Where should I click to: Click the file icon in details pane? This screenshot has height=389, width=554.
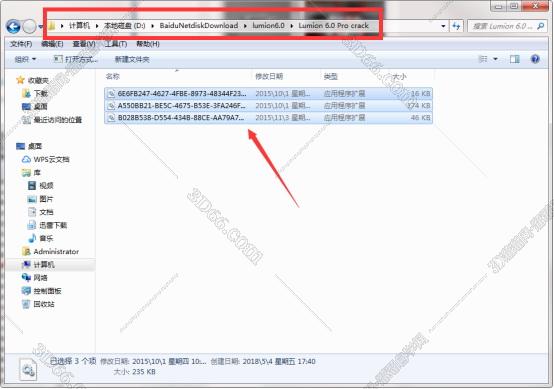click(x=28, y=369)
